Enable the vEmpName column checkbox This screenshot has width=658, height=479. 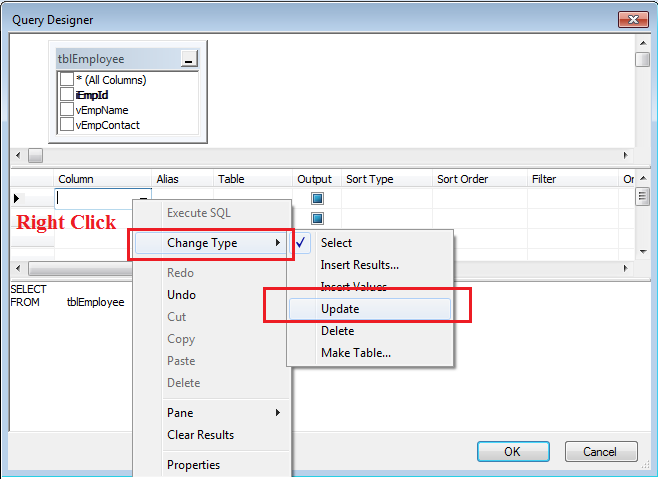pos(67,110)
